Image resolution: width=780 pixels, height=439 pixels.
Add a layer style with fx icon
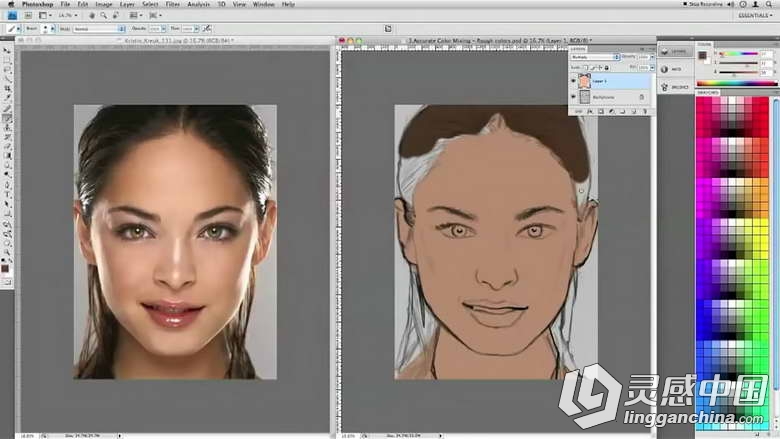tap(590, 111)
